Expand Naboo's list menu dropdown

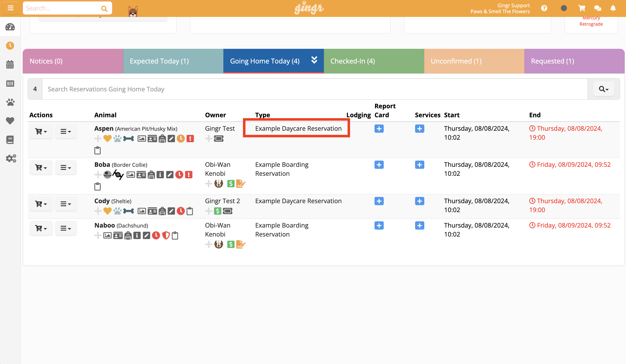pyautogui.click(x=66, y=228)
